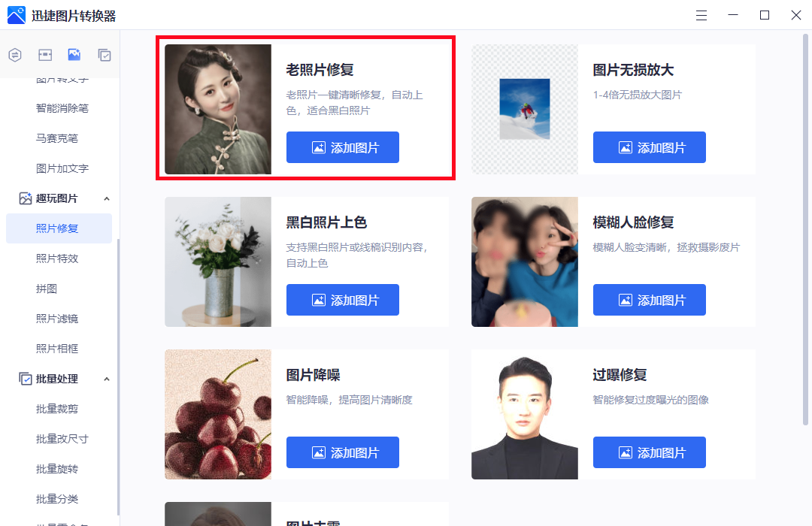Viewport: 812px width, 526px height.
Task: Open the format conversion icon in sidebar toolbar
Action: point(15,54)
